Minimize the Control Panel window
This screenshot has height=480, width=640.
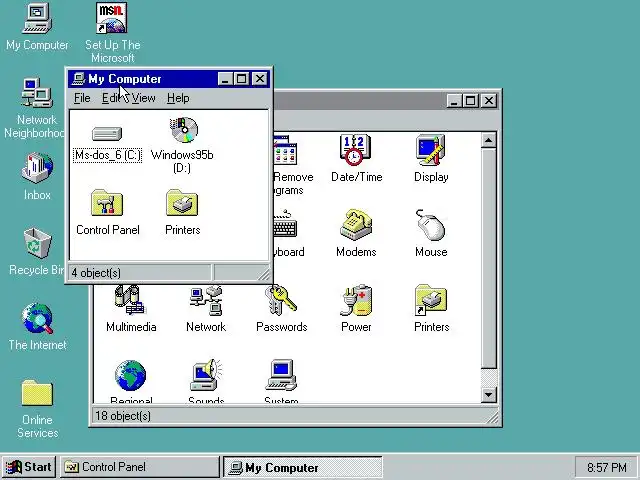coord(454,100)
